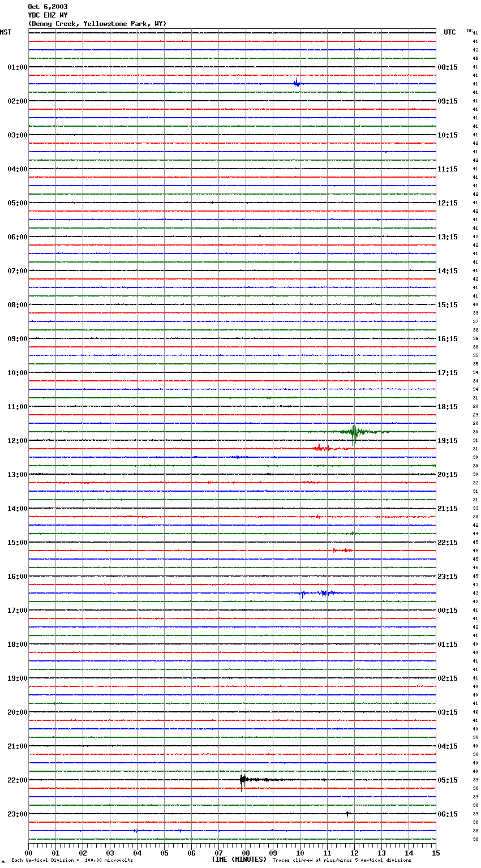Click the 17:15 UTC time label
This screenshot has height=868, width=481.
click(448, 373)
